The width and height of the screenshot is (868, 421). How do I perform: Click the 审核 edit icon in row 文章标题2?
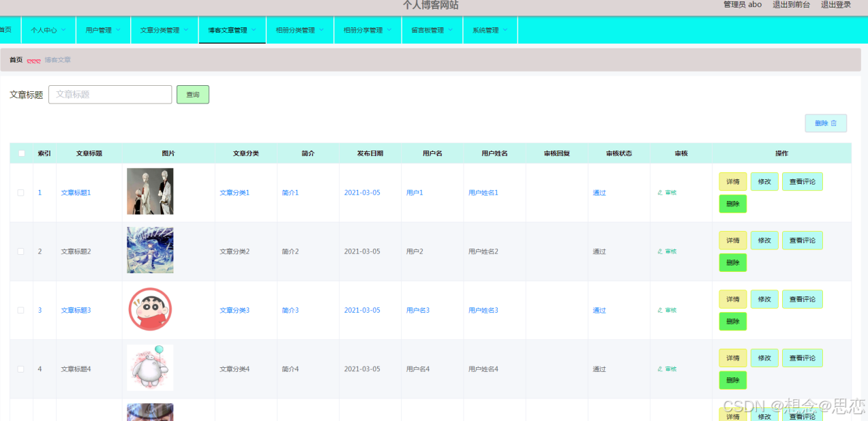pyautogui.click(x=660, y=251)
